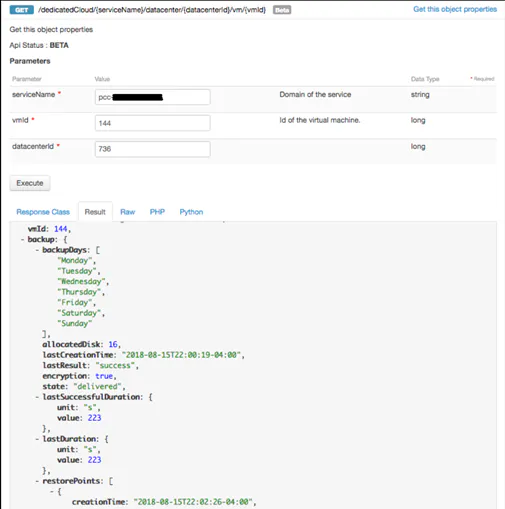This screenshot has height=509, width=505.
Task: Click Get this object properties link
Action: pos(455,9)
